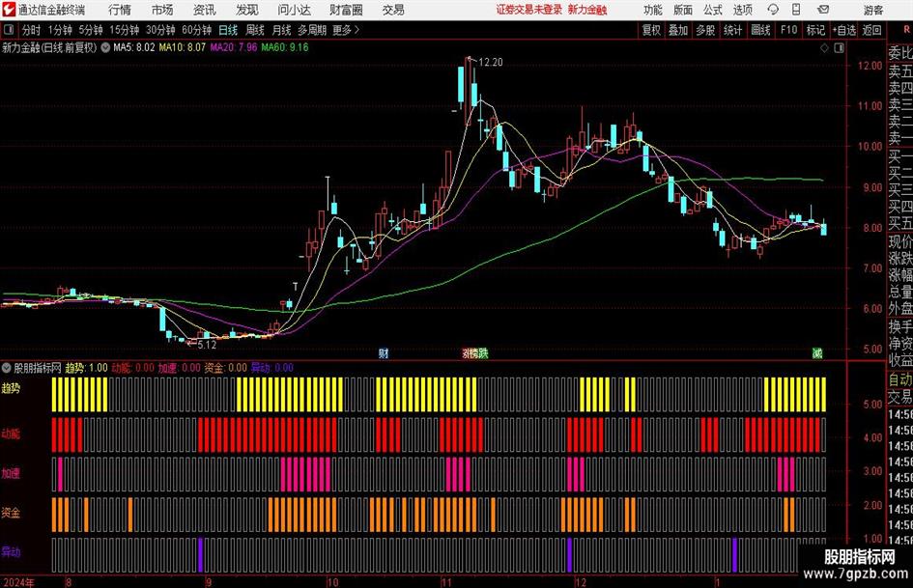Click the 资金: 0.00 indicator value
This screenshot has width=913, height=588.
[x=225, y=368]
